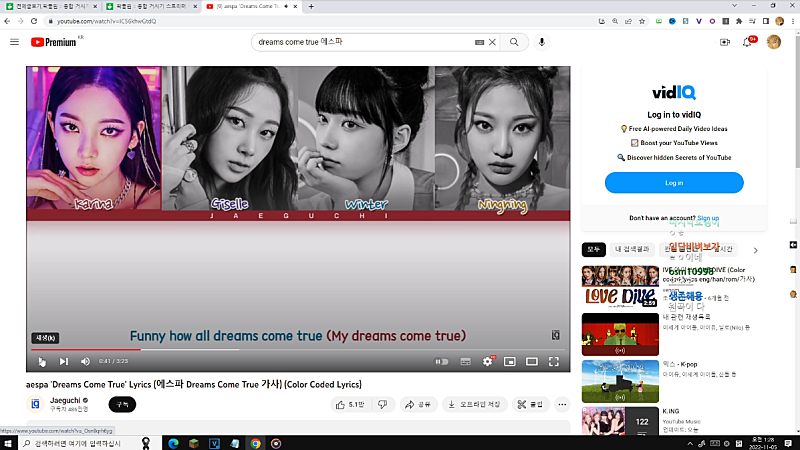Viewport: 800px width, 450px height.
Task: Clear the search box with the X icon
Action: [x=492, y=42]
